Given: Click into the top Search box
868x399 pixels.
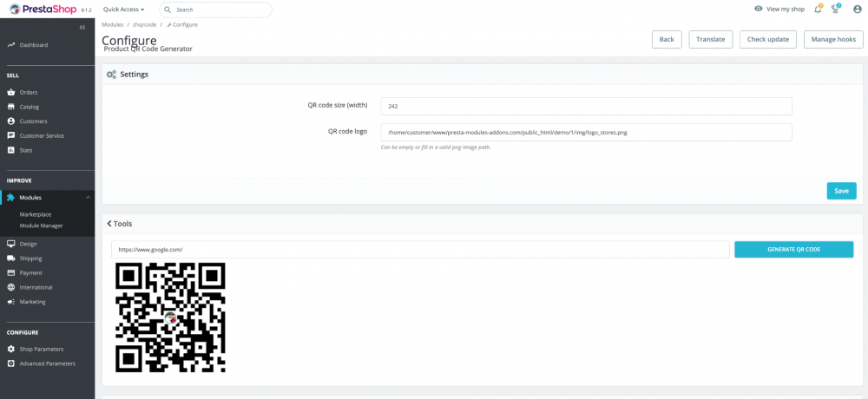Looking at the screenshot, I should [215, 10].
